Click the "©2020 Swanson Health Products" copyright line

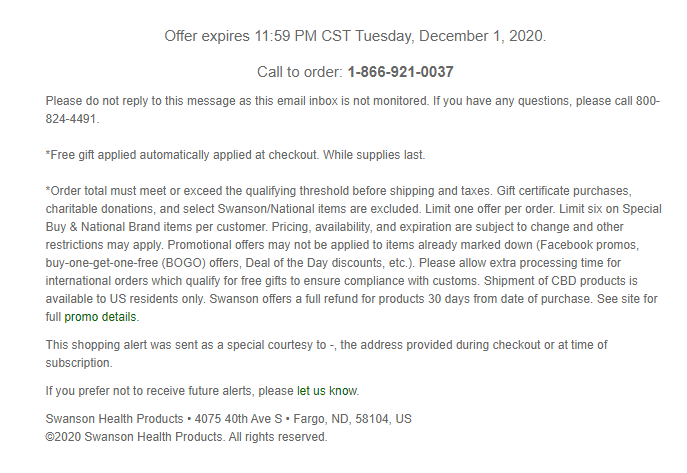[x=186, y=437]
